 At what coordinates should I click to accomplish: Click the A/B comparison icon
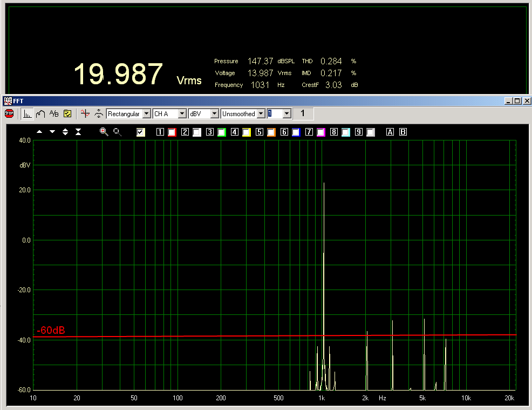[54, 114]
